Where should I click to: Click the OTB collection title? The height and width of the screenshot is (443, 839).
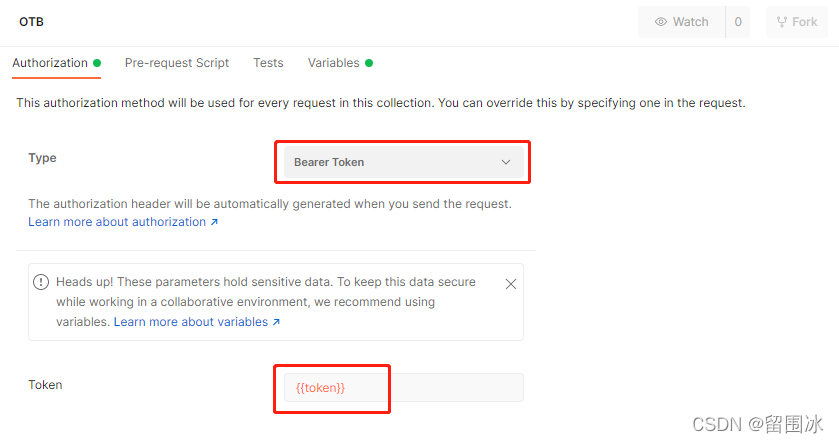(x=32, y=22)
